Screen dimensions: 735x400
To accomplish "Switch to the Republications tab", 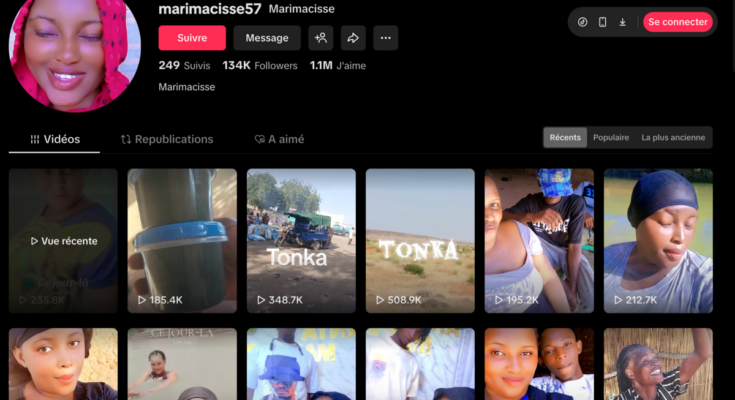I will point(167,139).
